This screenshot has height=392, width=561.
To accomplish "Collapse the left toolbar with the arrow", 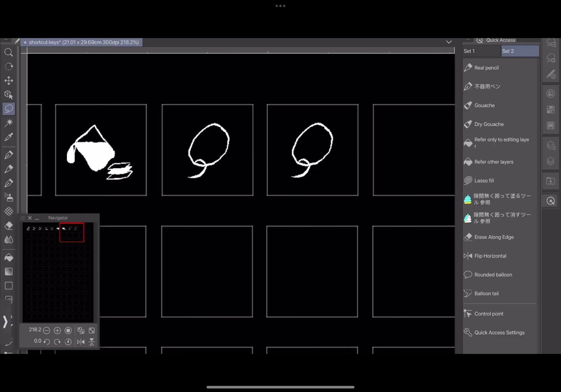I will (6, 322).
